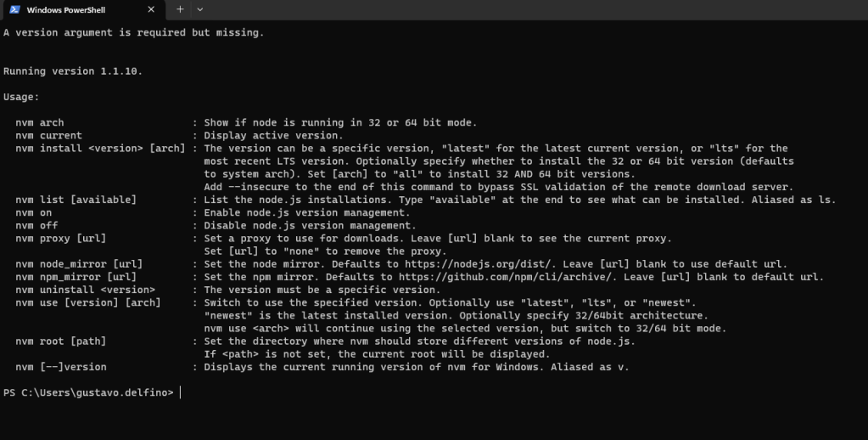The height and width of the screenshot is (440, 868).
Task: Open a new tab with the plus button
Action: tap(180, 9)
